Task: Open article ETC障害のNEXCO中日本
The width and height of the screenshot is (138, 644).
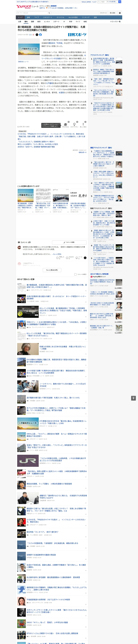Action: (63, 422)
